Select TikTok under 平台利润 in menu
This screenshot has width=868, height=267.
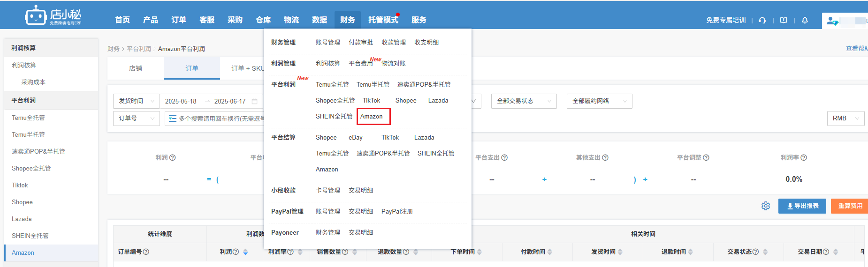point(372,100)
